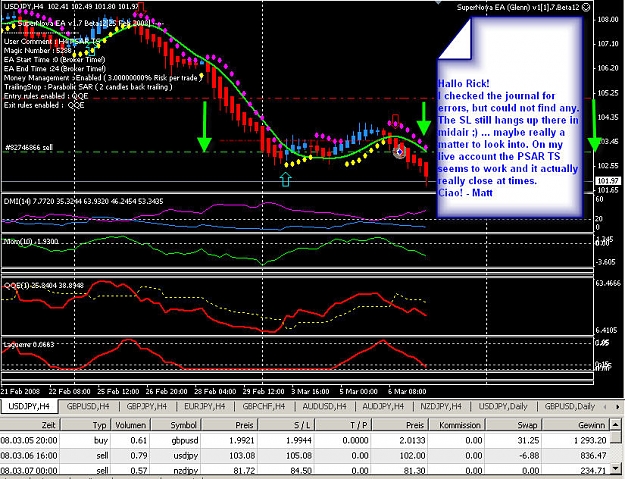Switch to AUDUSD,H4 chart tab
The image size is (625, 479).
pyautogui.click(x=324, y=406)
